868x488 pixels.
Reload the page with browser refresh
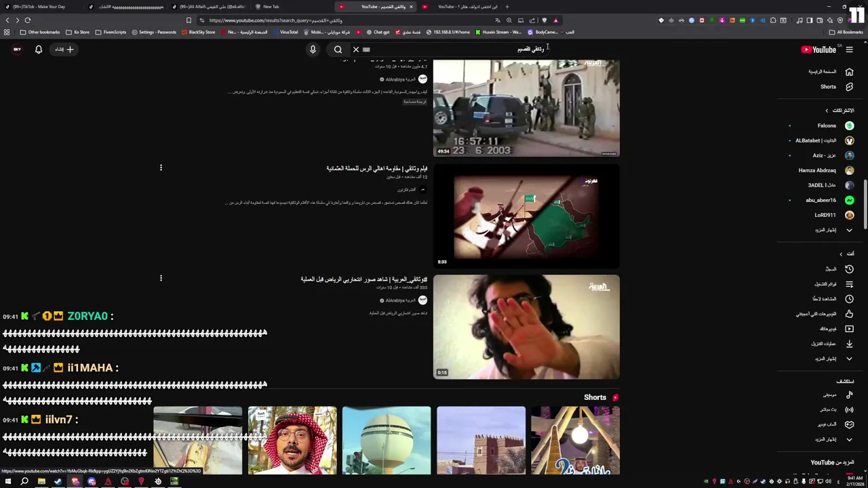pyautogui.click(x=28, y=20)
